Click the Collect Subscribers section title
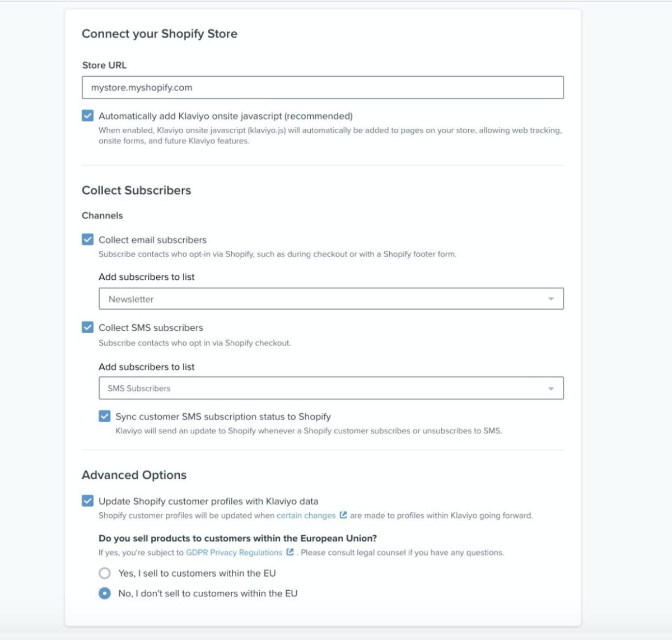The image size is (672, 640). (x=137, y=190)
